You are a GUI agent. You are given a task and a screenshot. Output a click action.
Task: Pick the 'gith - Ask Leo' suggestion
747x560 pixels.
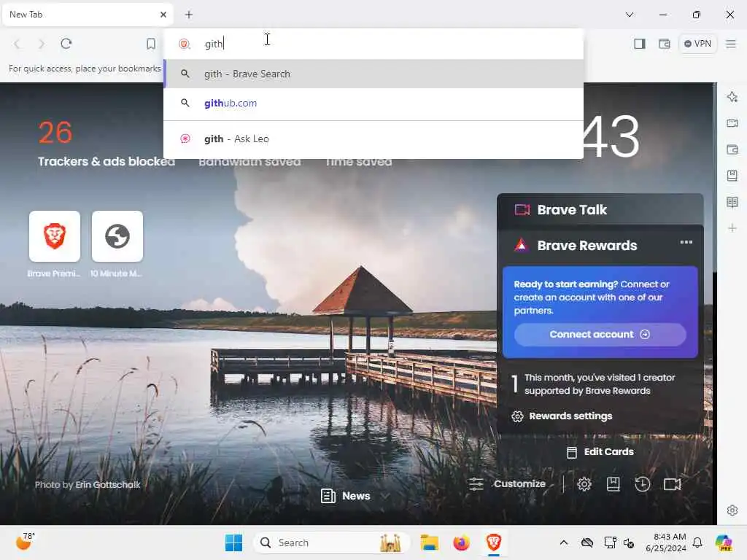(x=373, y=139)
